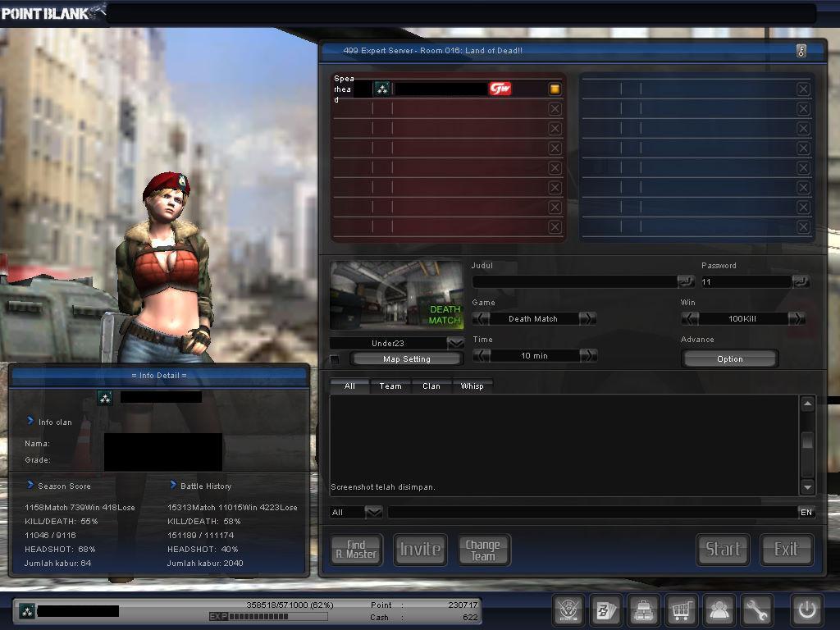The width and height of the screenshot is (840, 630).
Task: Close the last red team slot
Action: click(x=555, y=227)
